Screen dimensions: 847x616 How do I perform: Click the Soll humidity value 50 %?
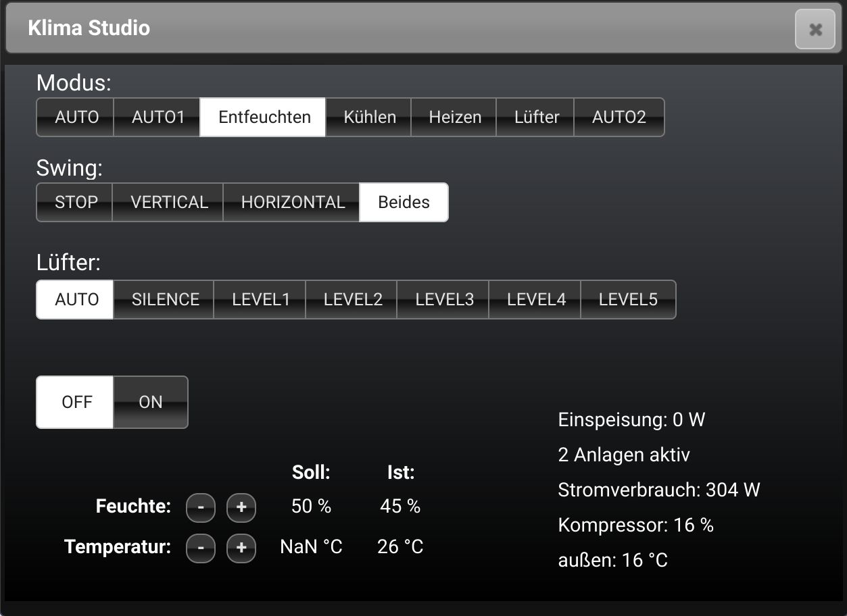point(311,506)
